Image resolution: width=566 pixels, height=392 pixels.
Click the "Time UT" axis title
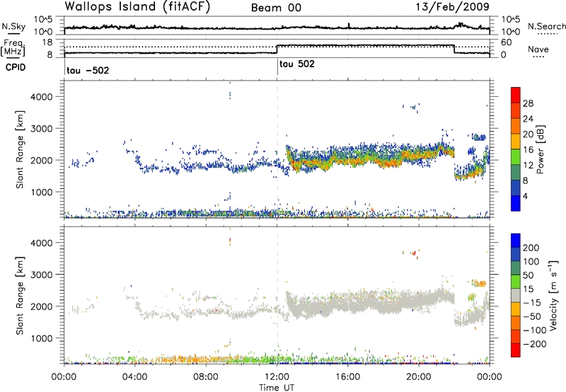tap(277, 388)
